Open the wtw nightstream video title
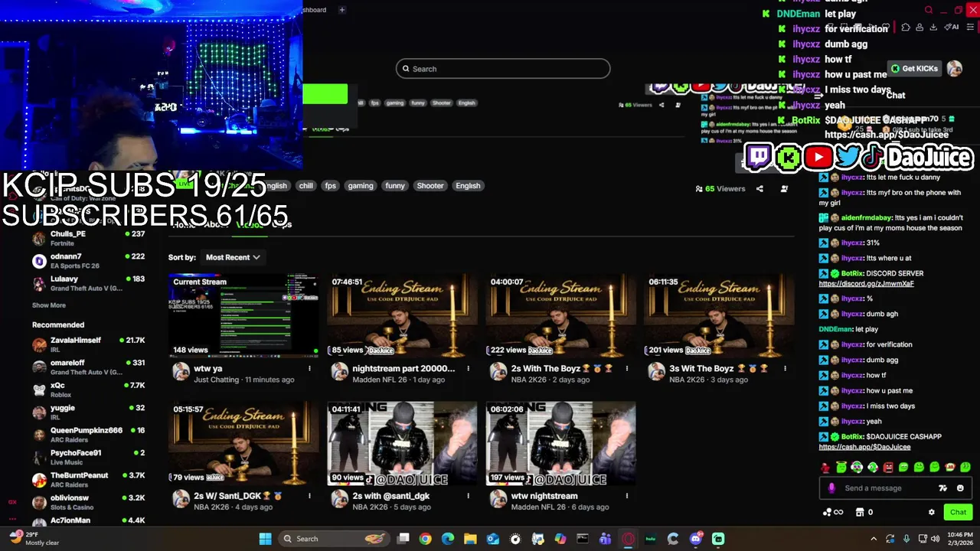 click(x=544, y=496)
